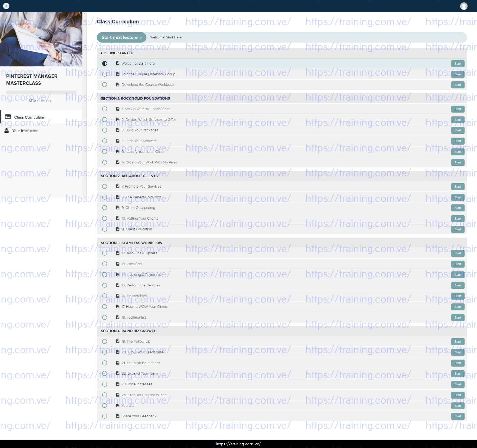Open Your Instructor in sidebar
Viewport: 477px width, 448px height.
point(41,131)
